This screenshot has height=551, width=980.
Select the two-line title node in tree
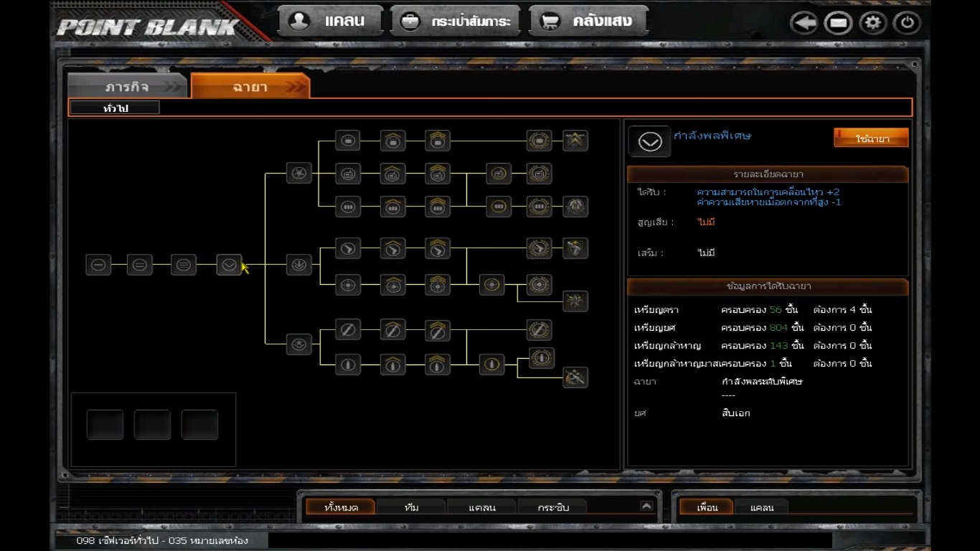pos(140,265)
